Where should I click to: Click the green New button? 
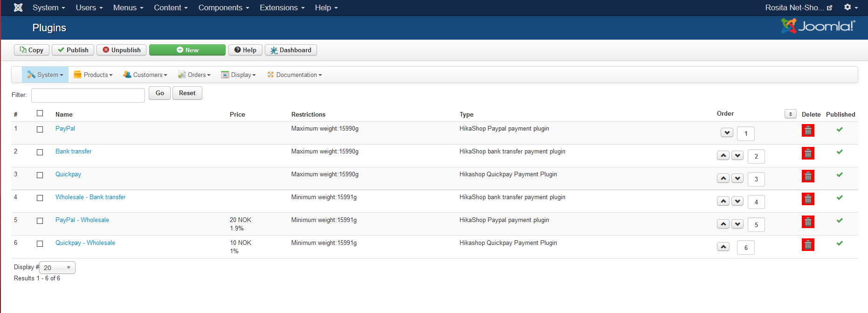187,50
